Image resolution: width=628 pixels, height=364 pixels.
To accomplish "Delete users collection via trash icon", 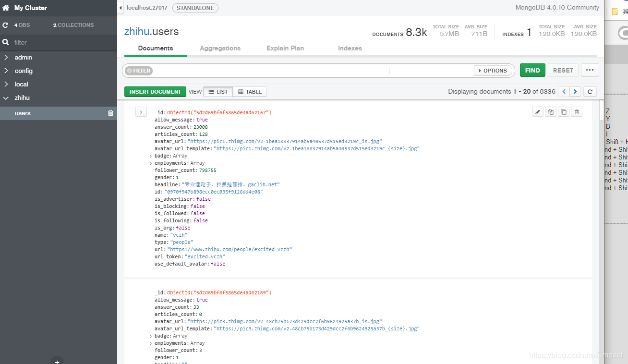I will tap(111, 113).
